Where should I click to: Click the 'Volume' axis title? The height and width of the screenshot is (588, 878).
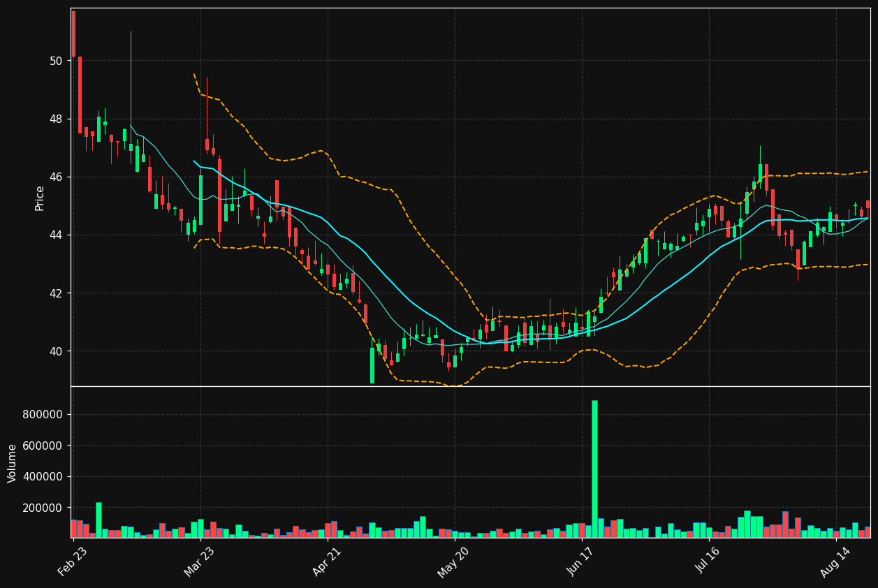click(13, 463)
